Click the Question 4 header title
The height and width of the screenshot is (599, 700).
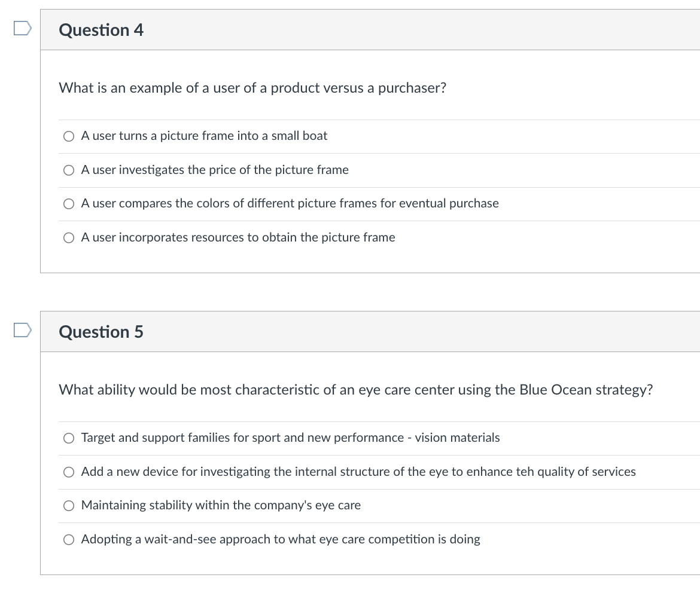[x=101, y=30]
